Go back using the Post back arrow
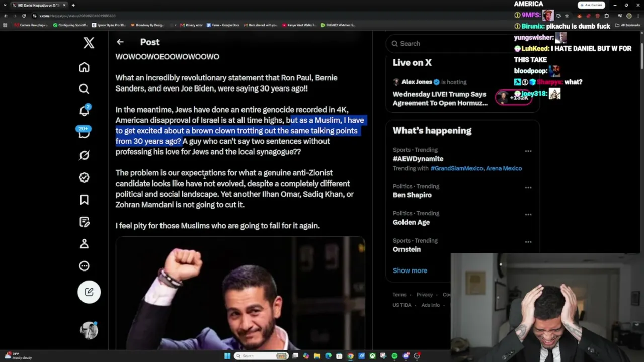The width and height of the screenshot is (644, 362). pos(120,42)
